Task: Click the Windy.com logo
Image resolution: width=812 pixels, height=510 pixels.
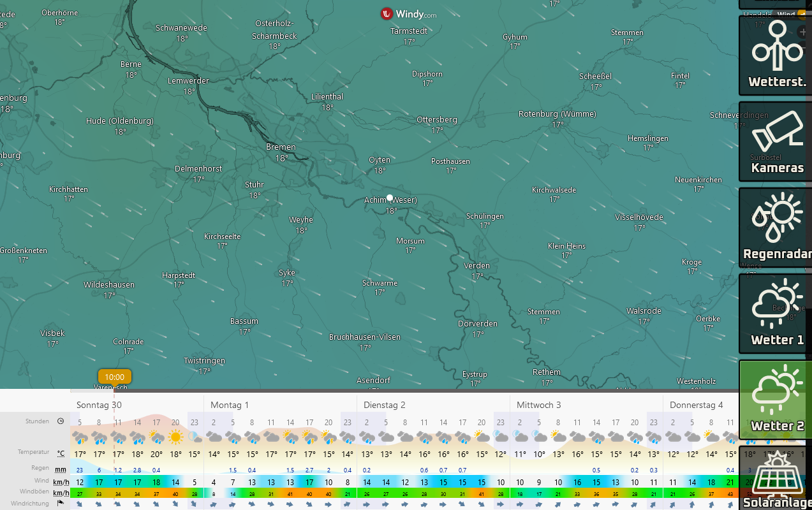Action: tap(408, 13)
